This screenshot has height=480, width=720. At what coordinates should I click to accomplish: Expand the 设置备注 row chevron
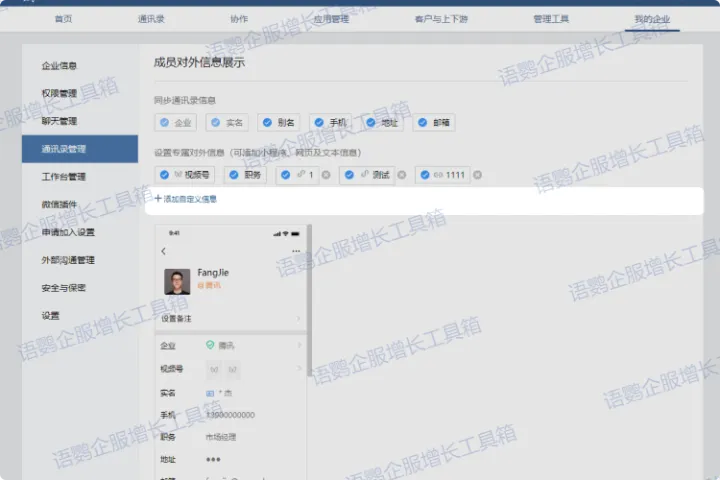(x=298, y=318)
